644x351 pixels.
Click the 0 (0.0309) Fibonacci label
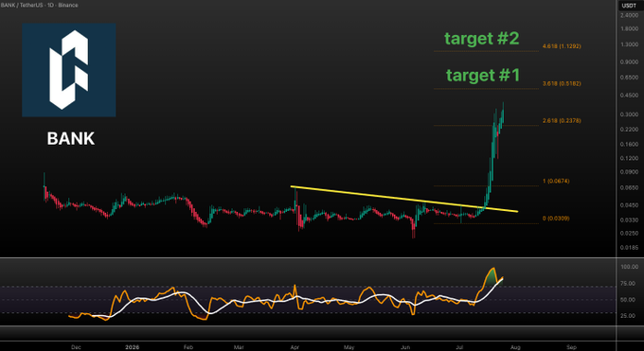point(556,219)
